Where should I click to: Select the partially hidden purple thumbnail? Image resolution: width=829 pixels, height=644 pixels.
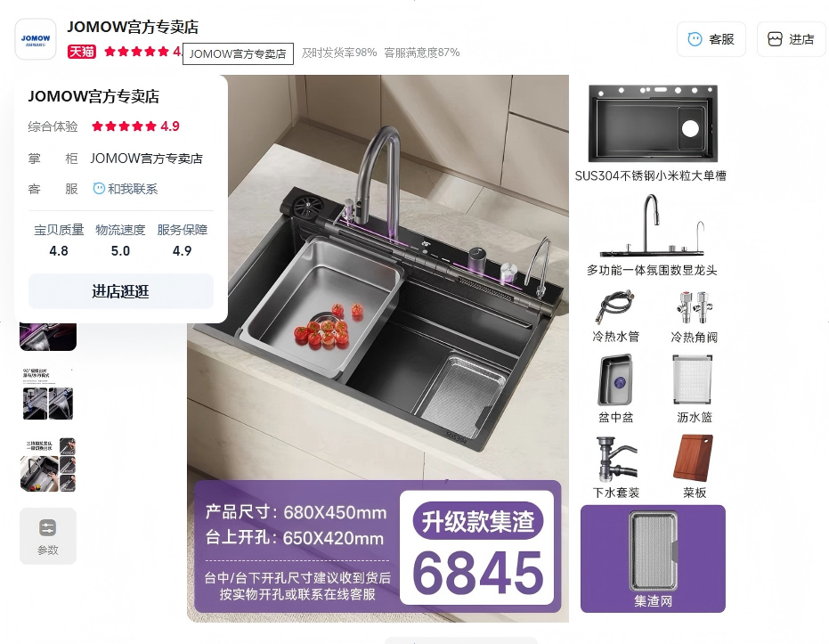tap(48, 337)
